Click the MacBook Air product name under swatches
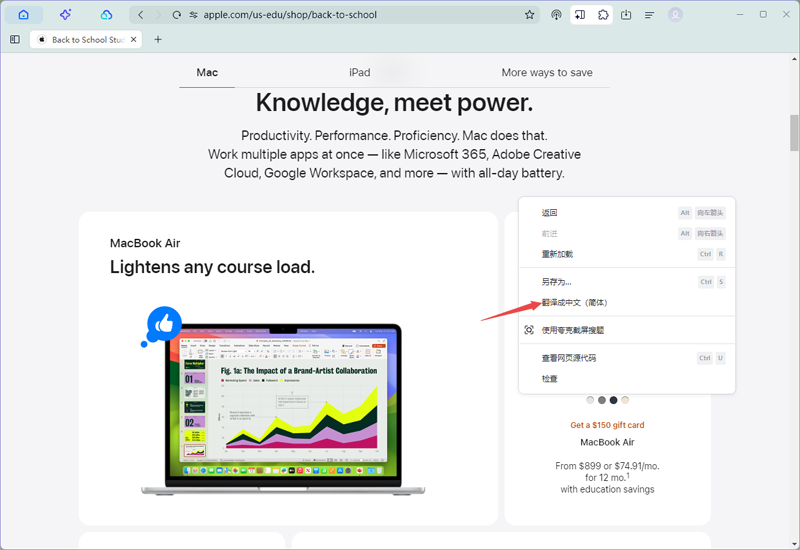 point(607,442)
